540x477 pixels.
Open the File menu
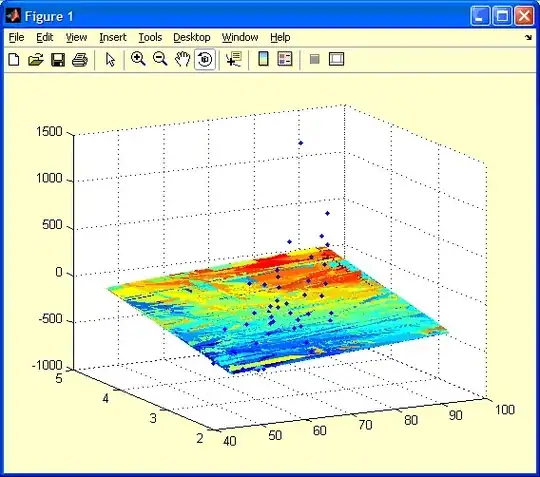pos(16,37)
